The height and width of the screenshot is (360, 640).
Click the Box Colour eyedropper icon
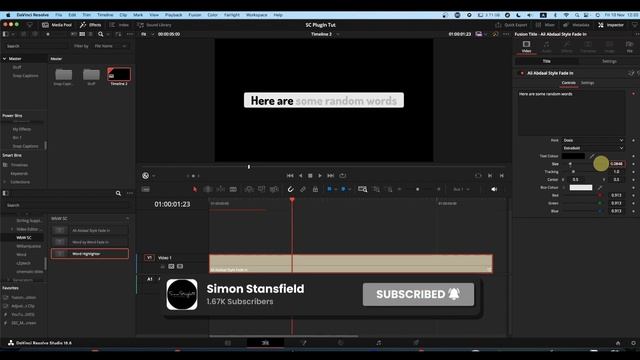click(600, 187)
